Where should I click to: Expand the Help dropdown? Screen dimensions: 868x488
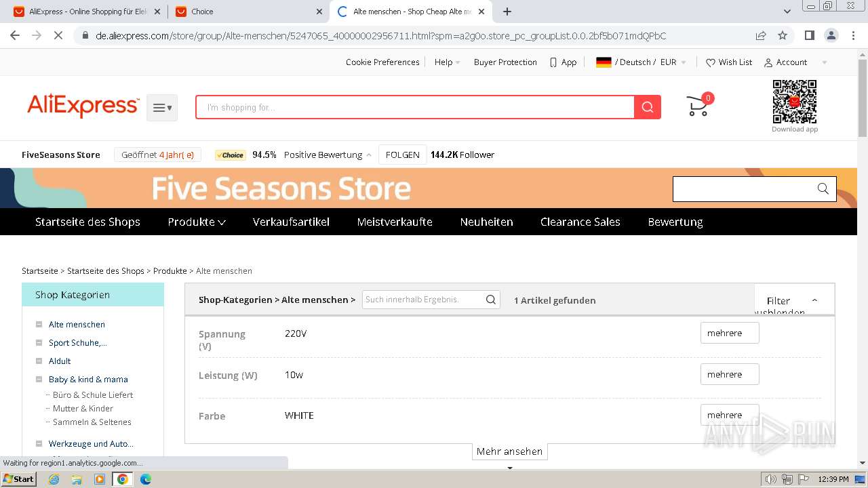coord(448,62)
